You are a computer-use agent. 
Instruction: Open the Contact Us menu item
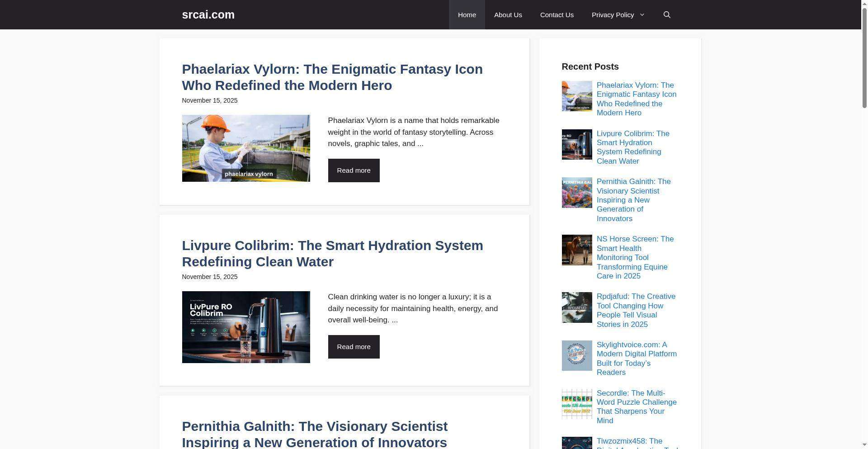(557, 15)
